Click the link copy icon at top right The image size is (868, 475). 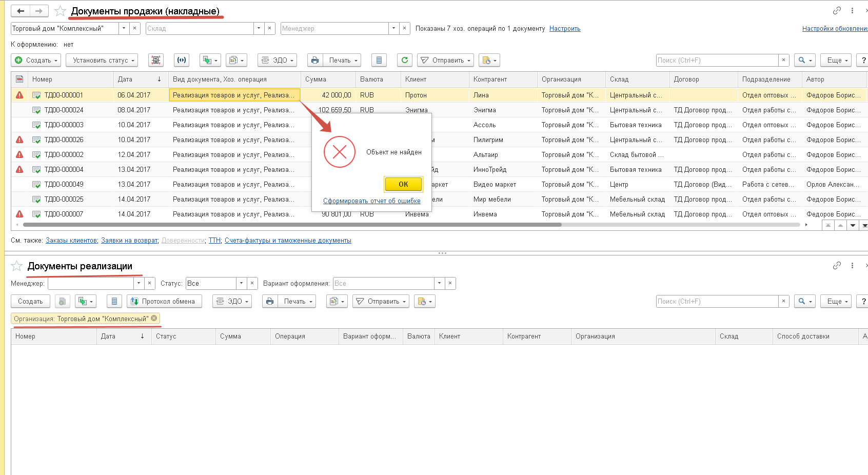point(837,10)
